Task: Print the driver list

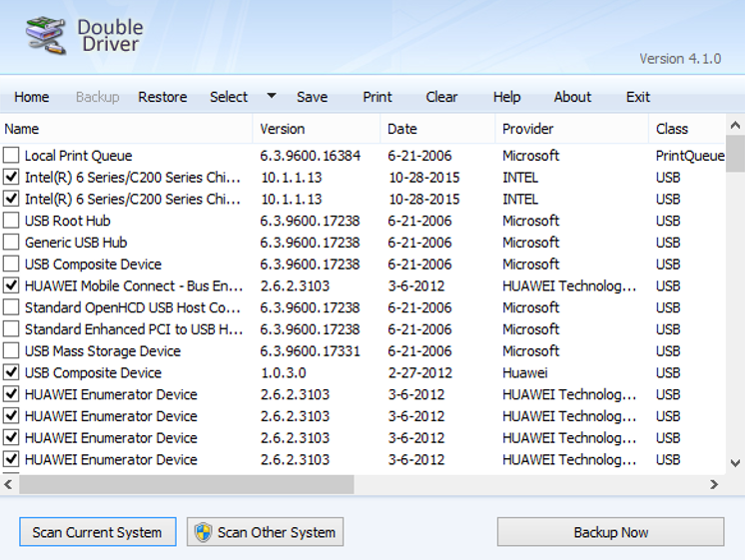Action: coord(377,97)
